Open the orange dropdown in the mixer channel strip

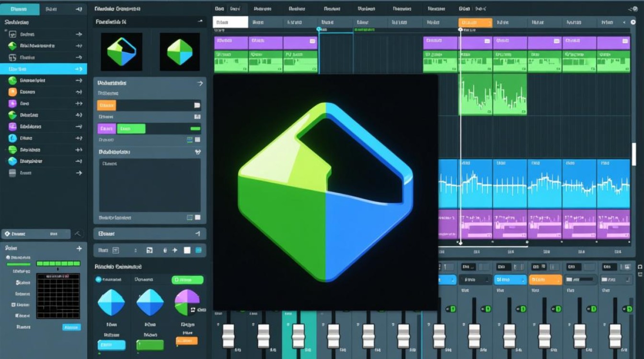pos(545,280)
